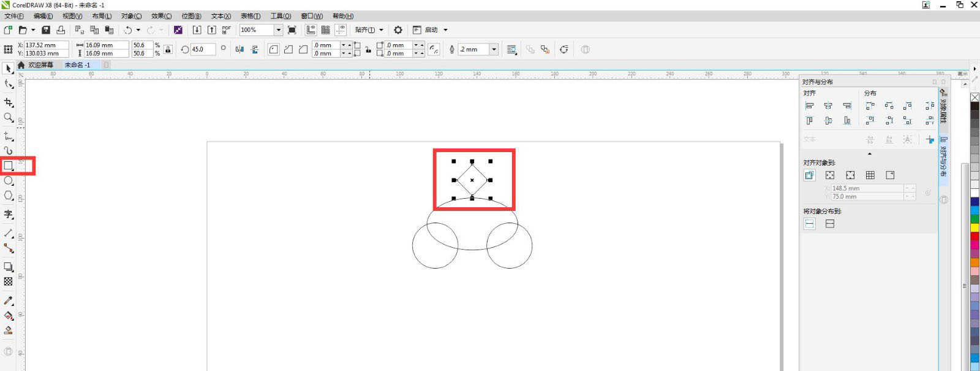Screen dimensions: 980x371
Task: Pick the yellow swatch in color palette
Action: pos(974,228)
